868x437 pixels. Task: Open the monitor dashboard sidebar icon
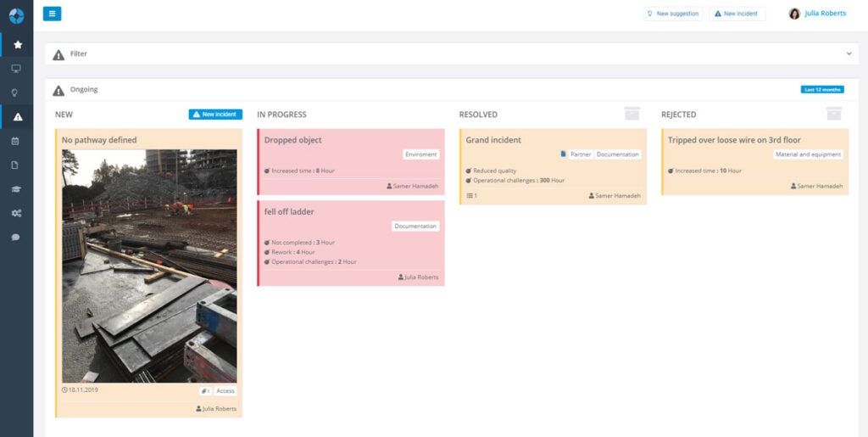16,69
